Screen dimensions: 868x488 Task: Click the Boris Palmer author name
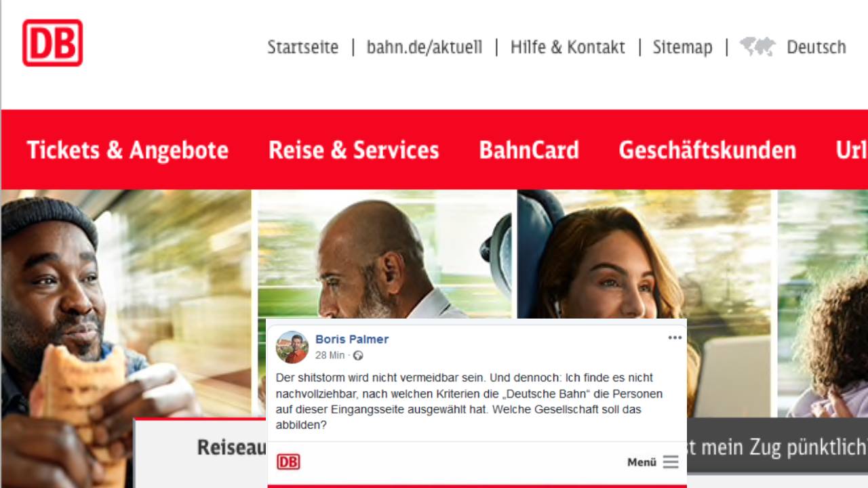pos(352,339)
